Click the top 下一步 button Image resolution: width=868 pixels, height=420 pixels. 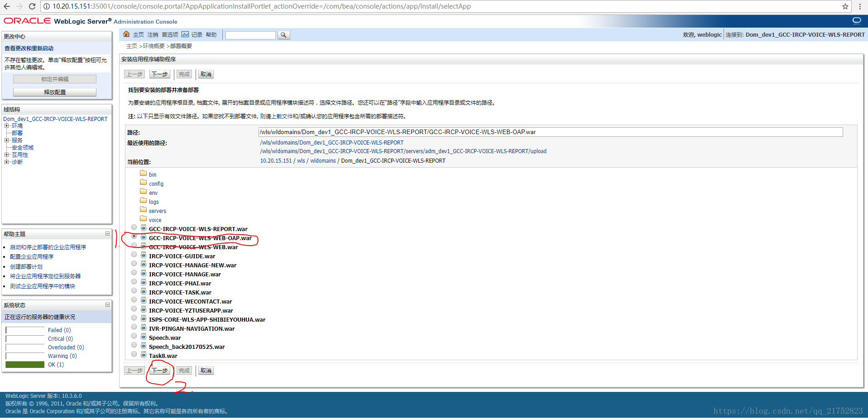click(x=160, y=74)
